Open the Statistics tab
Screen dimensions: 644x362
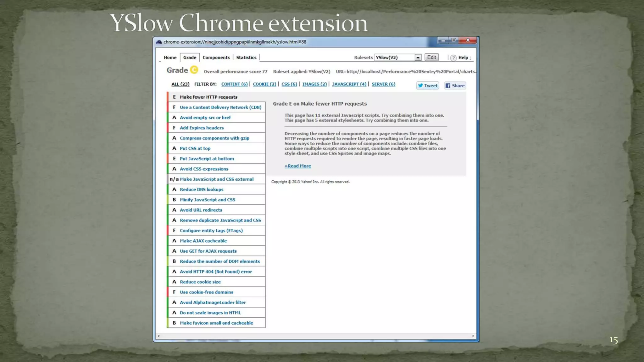246,58
